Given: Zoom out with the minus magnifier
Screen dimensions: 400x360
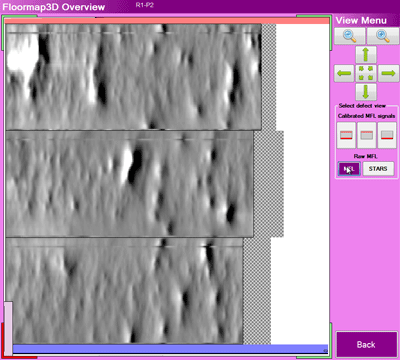Looking at the screenshot, I should click(x=349, y=36).
